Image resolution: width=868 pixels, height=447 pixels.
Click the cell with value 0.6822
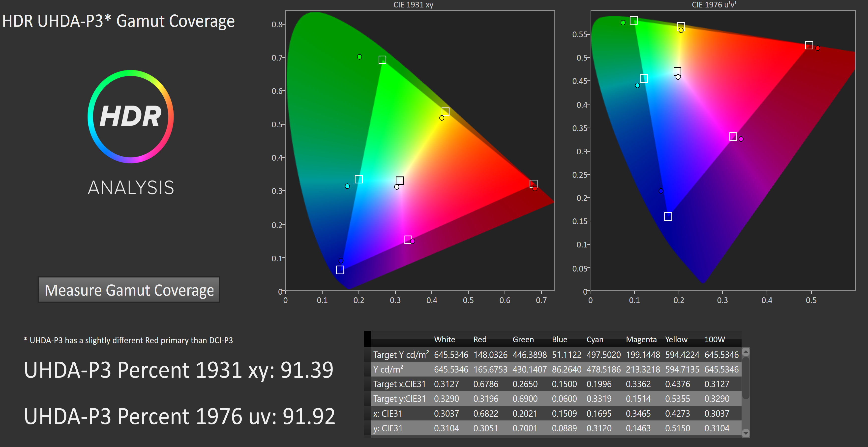pos(485,413)
